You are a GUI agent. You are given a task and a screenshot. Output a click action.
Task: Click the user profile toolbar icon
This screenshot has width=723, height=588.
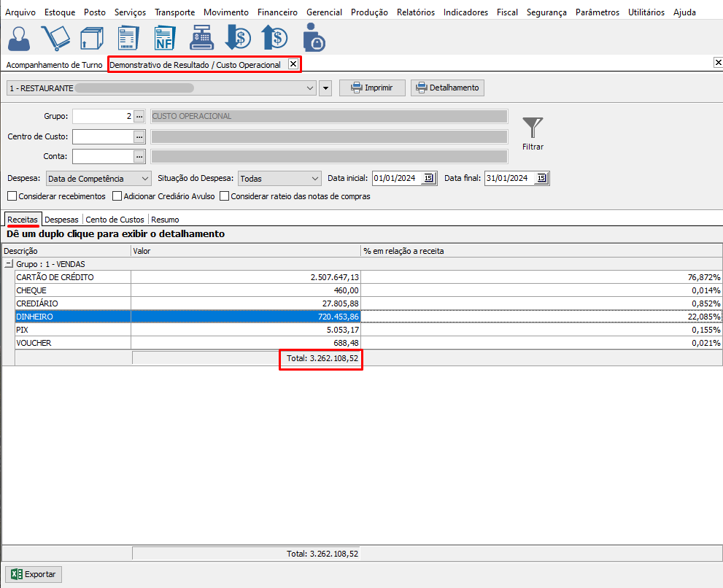[x=19, y=38]
